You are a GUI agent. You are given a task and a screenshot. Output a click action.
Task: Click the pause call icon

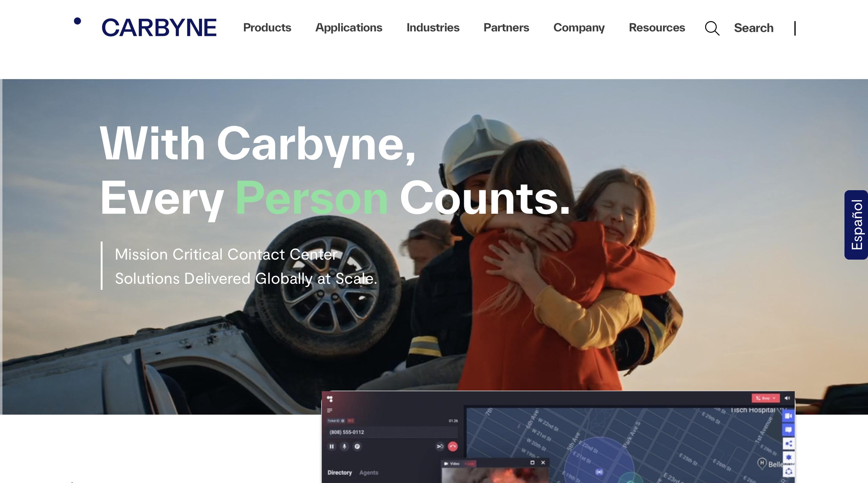331,446
